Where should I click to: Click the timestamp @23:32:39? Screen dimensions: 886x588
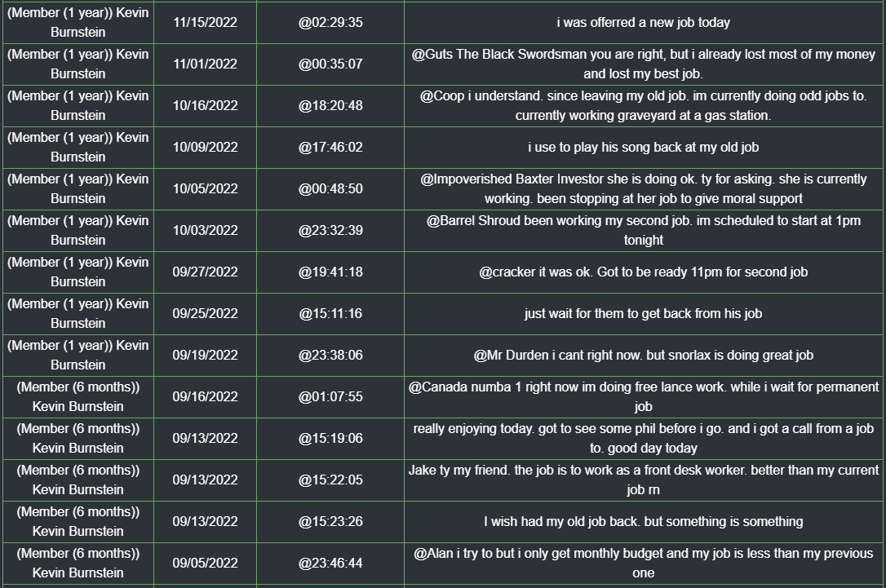tap(330, 231)
